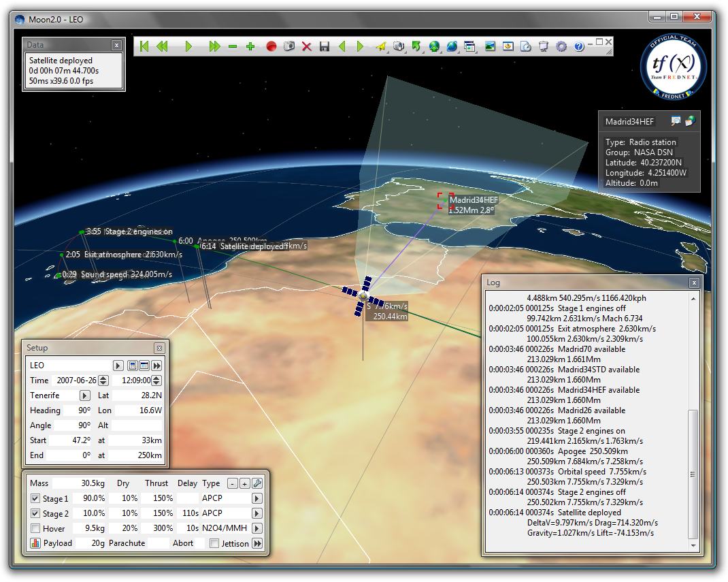Click the globe icon in Madrid34HEF panel
This screenshot has height=582, width=728.
point(691,121)
